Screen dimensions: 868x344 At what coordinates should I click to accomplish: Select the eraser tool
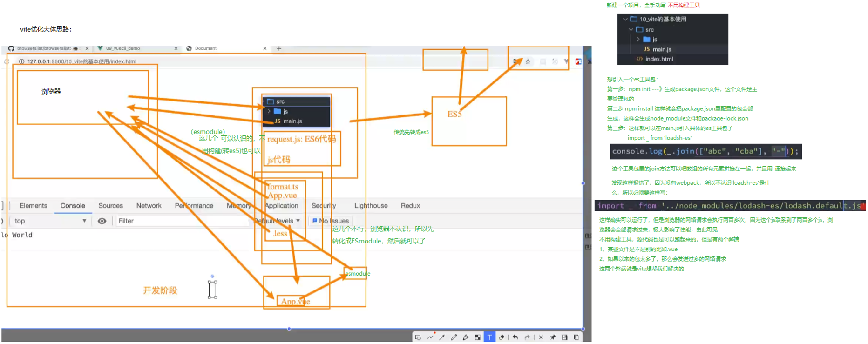(502, 337)
